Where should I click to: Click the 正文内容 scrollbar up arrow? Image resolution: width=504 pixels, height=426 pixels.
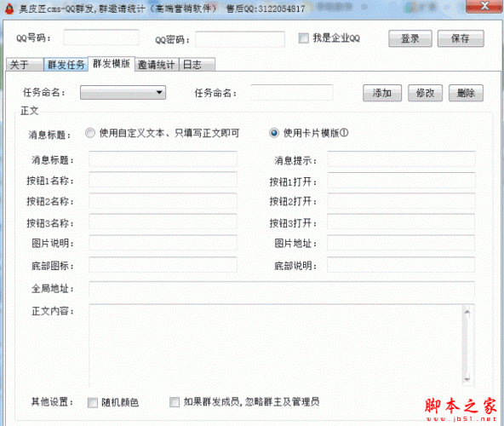(467, 312)
